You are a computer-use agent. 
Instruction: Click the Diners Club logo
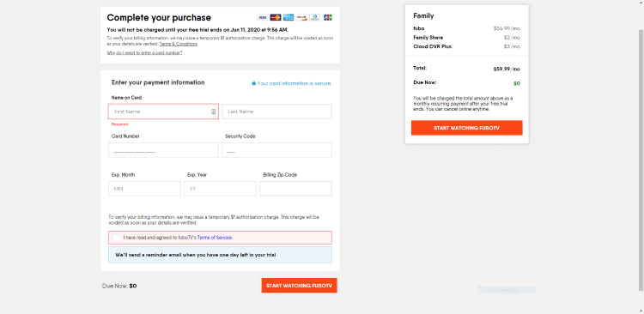(314, 17)
